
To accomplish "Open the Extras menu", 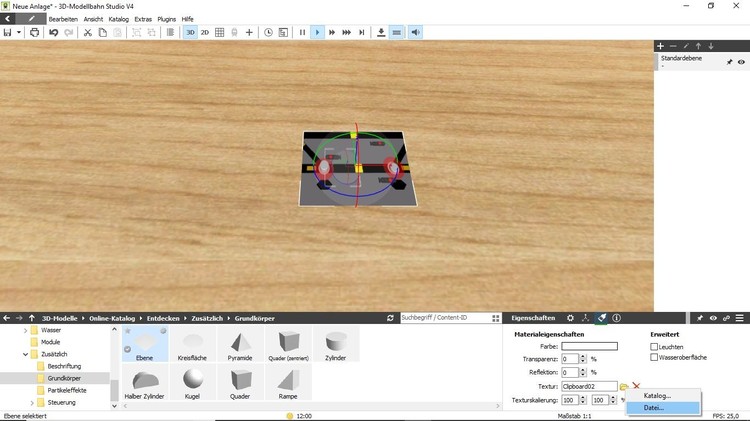I will pyautogui.click(x=143, y=19).
